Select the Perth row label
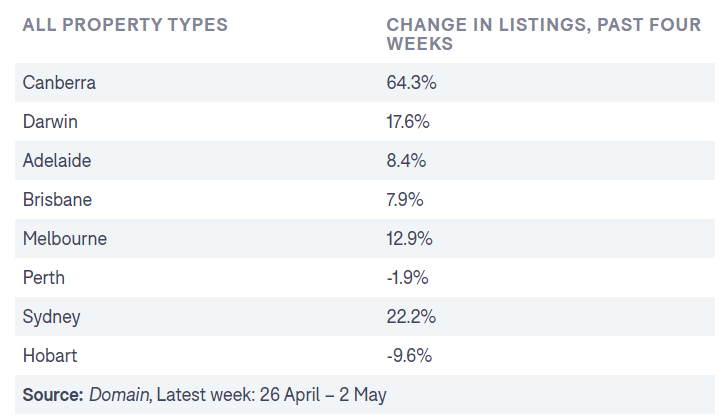This screenshot has width=726, height=419. tap(43, 278)
